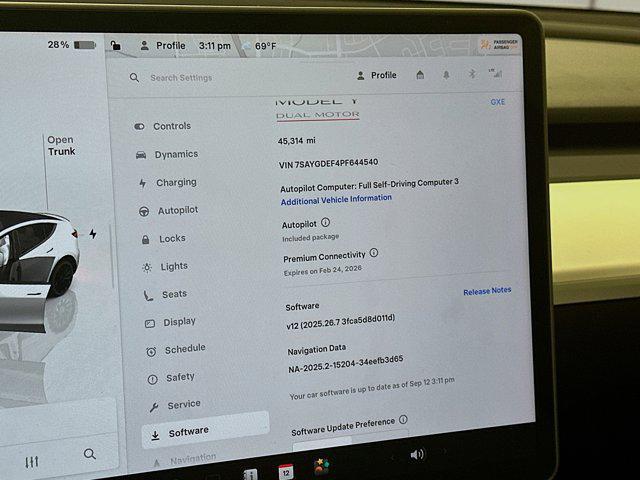The width and height of the screenshot is (640, 480).
Task: Open the colorful Toybox app icon in dock
Action: click(x=322, y=467)
